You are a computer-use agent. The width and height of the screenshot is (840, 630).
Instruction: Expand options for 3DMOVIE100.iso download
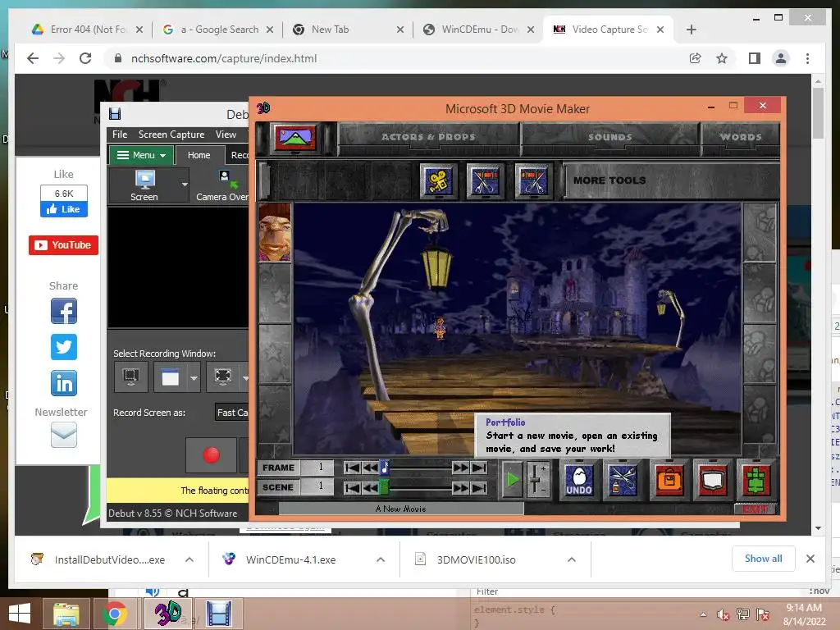(x=572, y=559)
